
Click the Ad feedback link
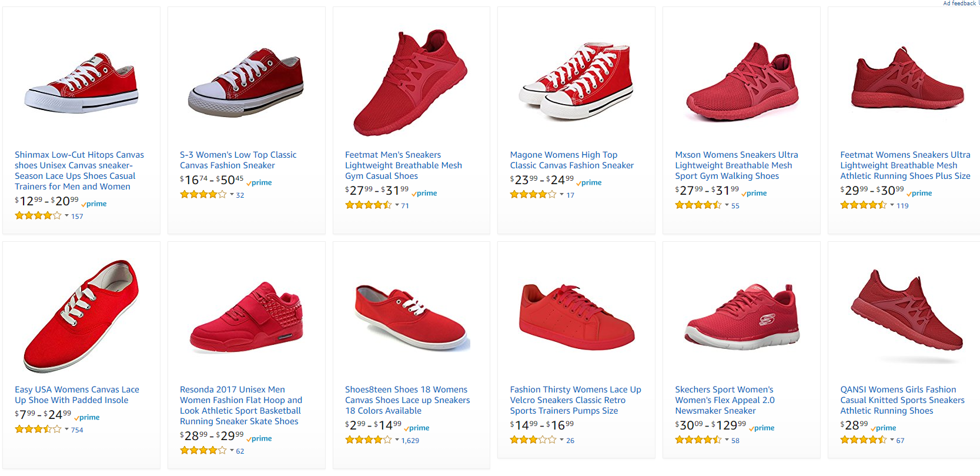tap(959, 4)
